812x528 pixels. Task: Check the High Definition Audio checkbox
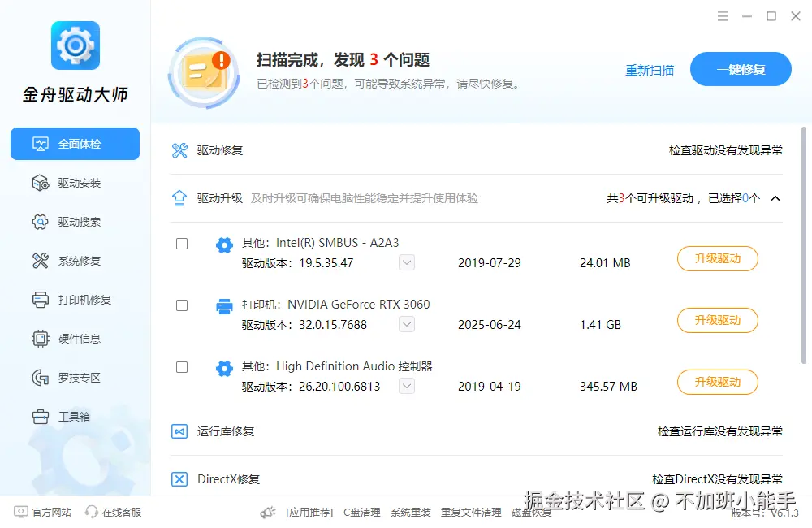182,367
